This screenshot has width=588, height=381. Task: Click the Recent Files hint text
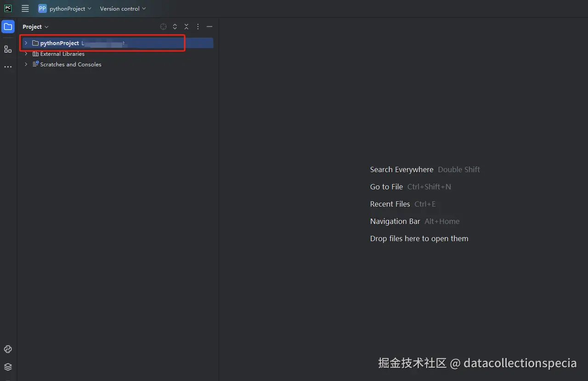390,204
